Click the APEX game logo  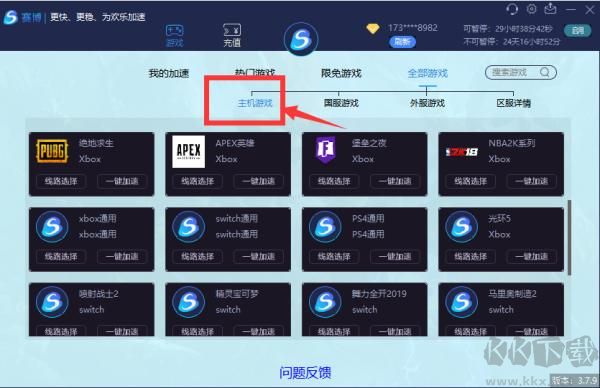(x=189, y=152)
